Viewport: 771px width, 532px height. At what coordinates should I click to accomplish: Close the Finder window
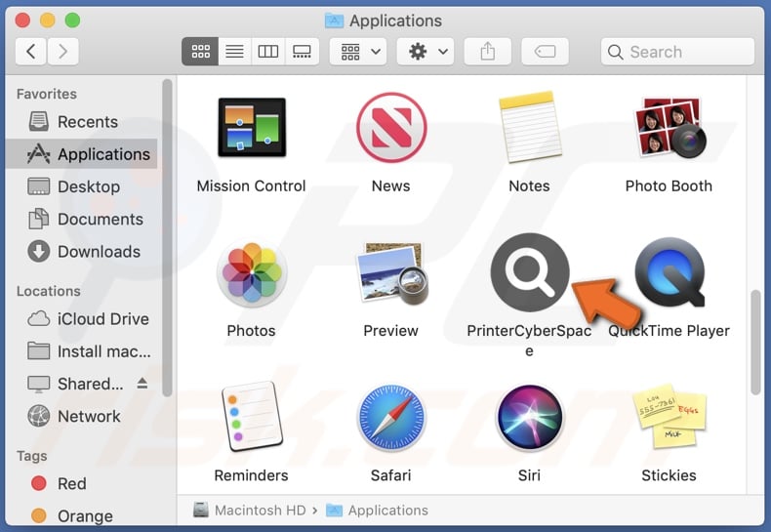22,20
